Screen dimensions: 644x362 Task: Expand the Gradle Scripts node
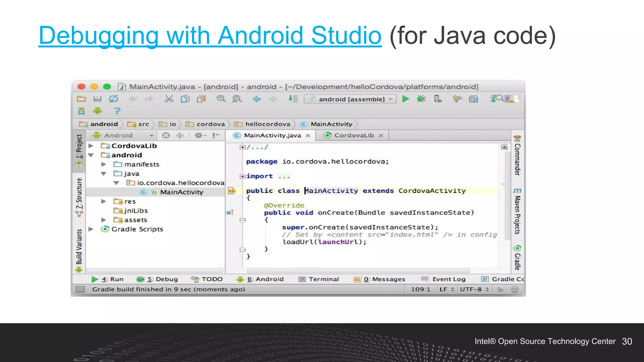click(91, 229)
